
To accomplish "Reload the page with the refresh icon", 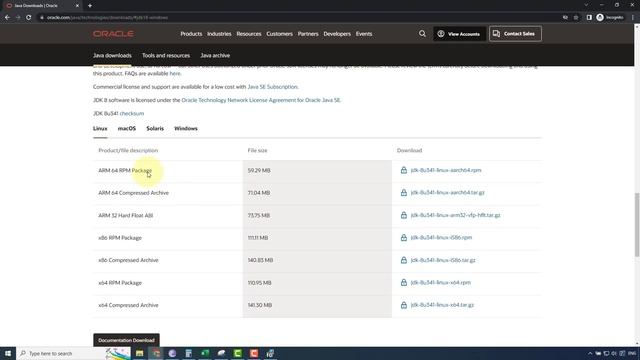I will pyautogui.click(x=29, y=18).
